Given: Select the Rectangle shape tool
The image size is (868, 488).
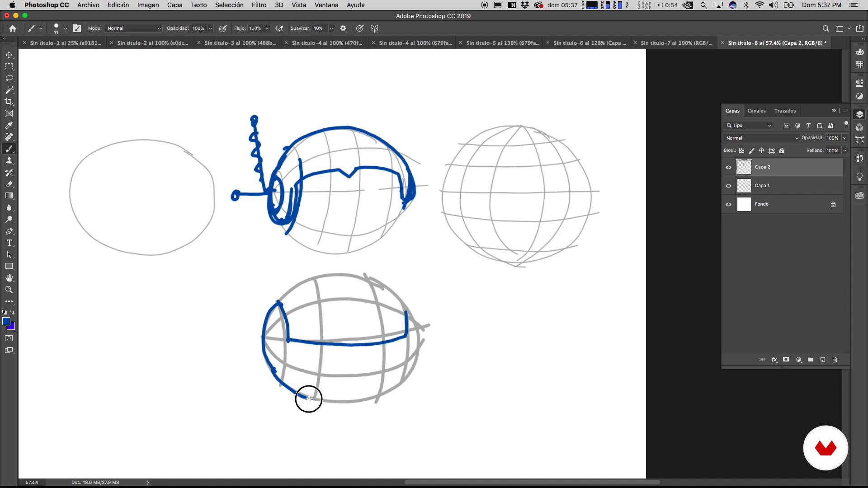Looking at the screenshot, I should point(9,267).
